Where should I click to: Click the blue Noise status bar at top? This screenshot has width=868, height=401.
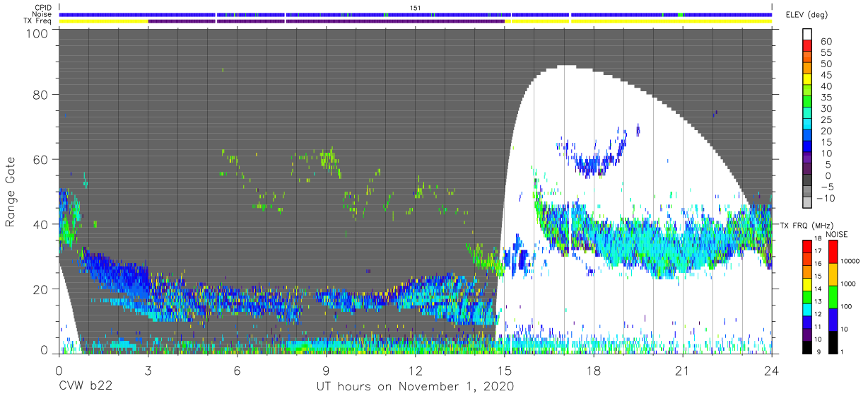pos(416,14)
